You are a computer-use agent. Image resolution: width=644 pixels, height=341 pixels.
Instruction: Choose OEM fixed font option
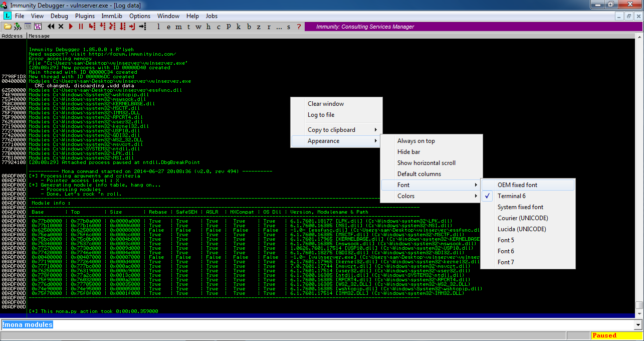click(517, 185)
